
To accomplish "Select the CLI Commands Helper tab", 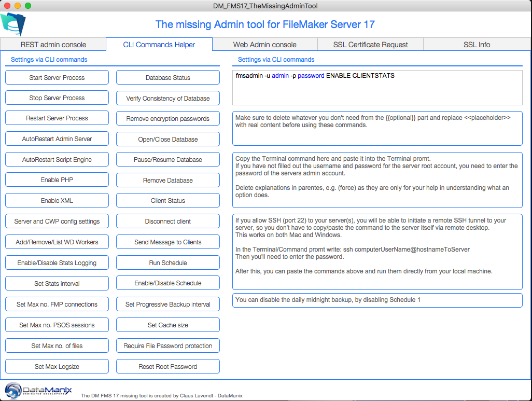I will [159, 45].
